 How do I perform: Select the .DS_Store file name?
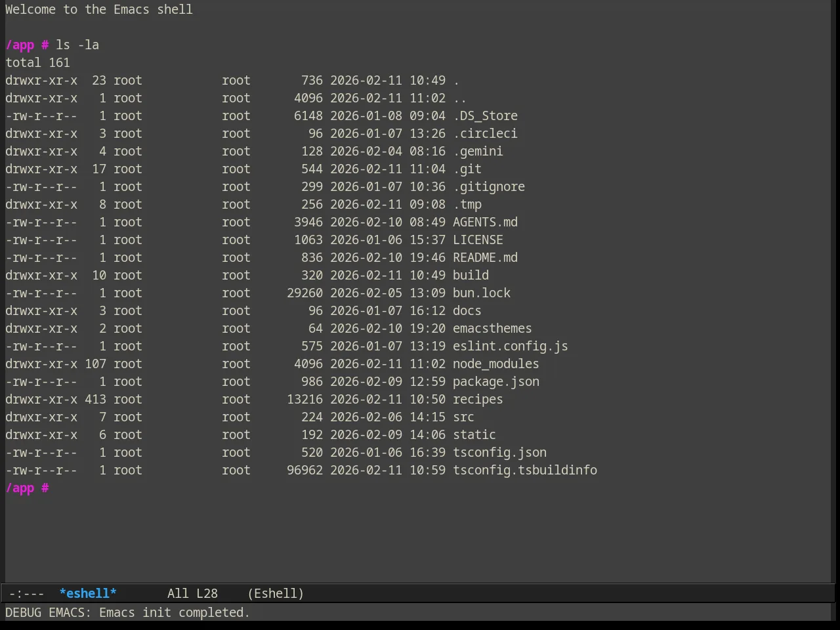click(x=485, y=115)
